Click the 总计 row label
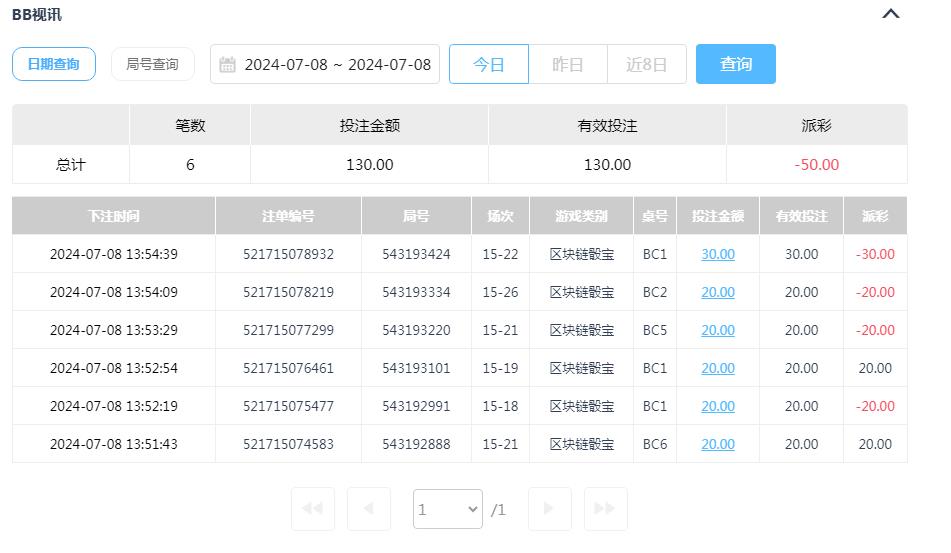This screenshot has height=553, width=951. [x=71, y=165]
